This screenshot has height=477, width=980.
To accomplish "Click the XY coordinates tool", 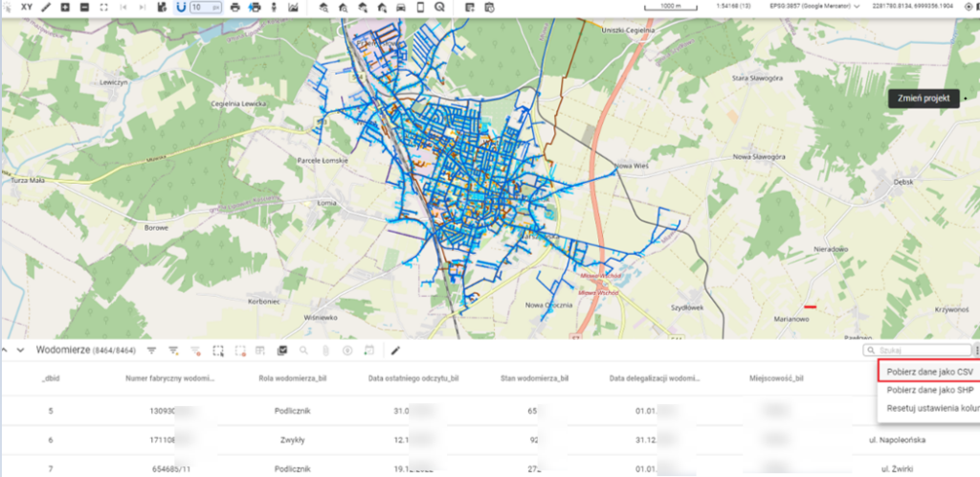I will (x=27, y=7).
